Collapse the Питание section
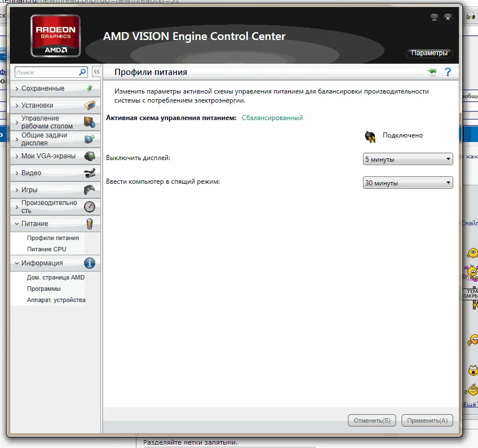Viewport: 478px width, 448px height. (55, 224)
